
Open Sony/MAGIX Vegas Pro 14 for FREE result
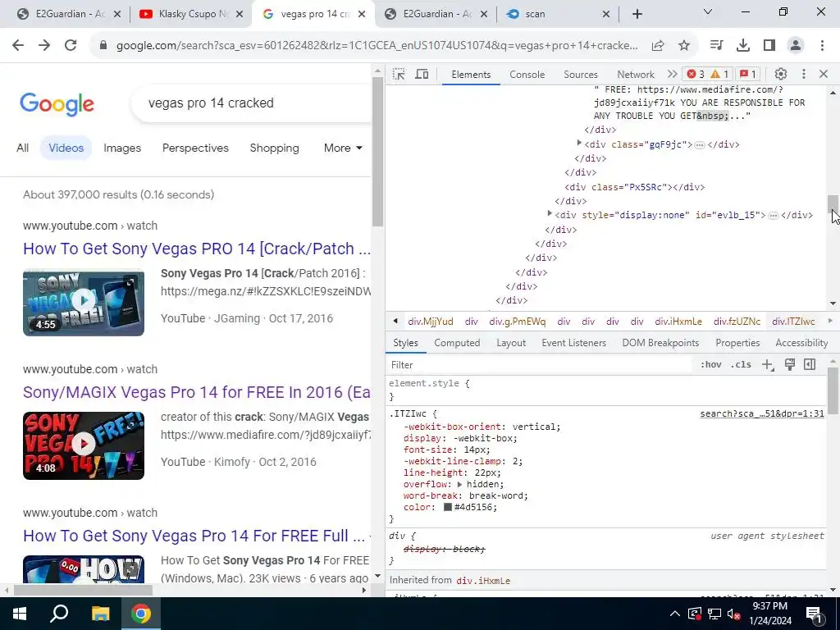197,392
